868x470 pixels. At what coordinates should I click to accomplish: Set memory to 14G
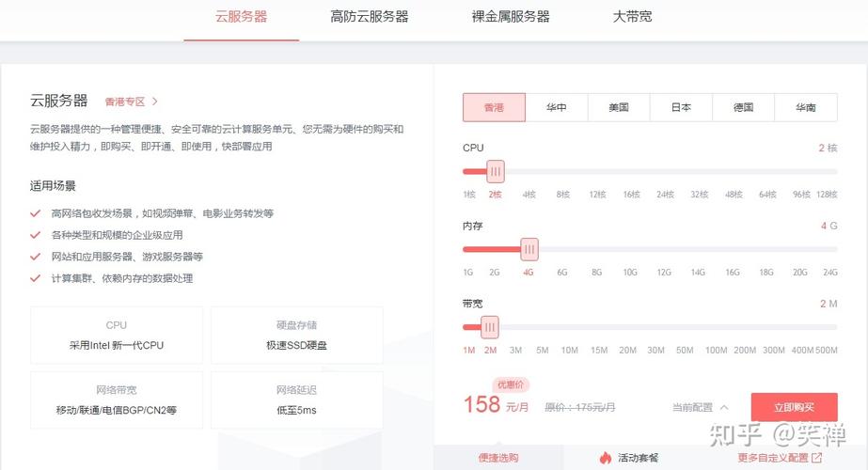698,273
